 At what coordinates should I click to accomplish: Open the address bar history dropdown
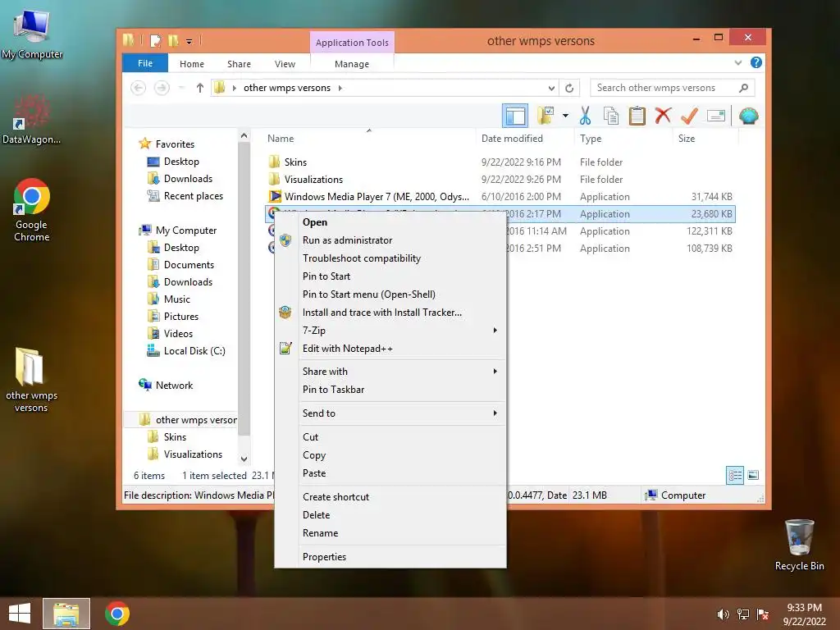point(551,88)
